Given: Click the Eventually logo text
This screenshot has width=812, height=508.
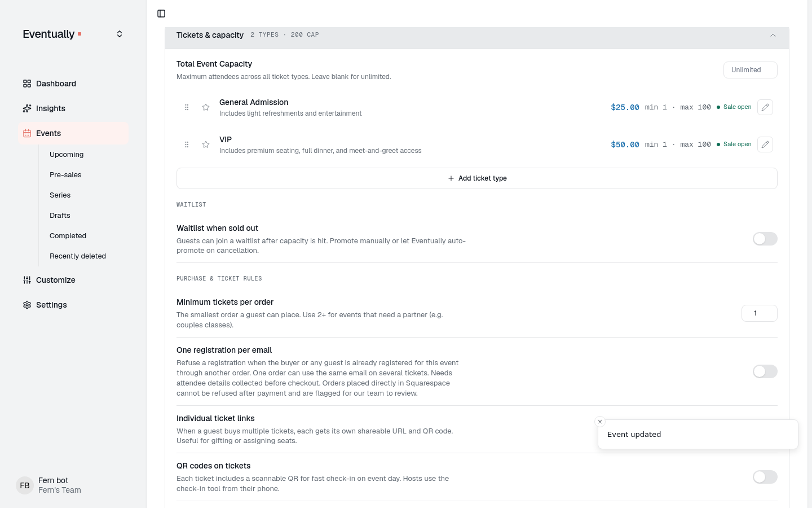Looking at the screenshot, I should [48, 34].
